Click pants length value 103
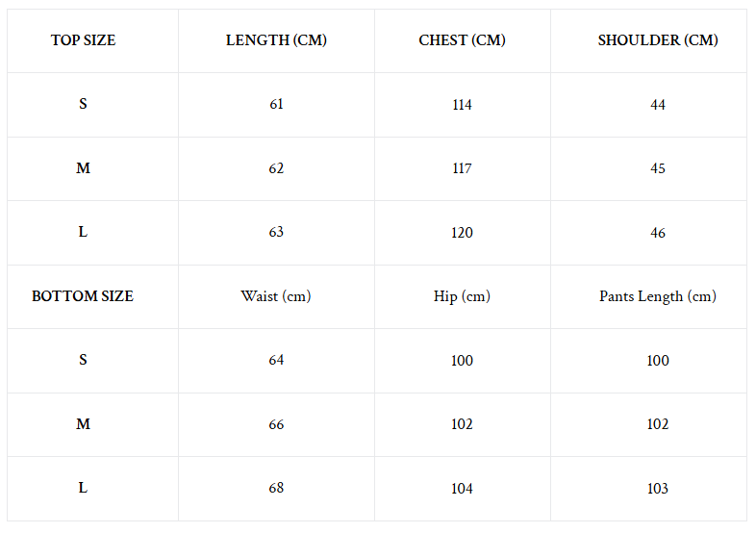The image size is (756, 533). click(x=658, y=489)
